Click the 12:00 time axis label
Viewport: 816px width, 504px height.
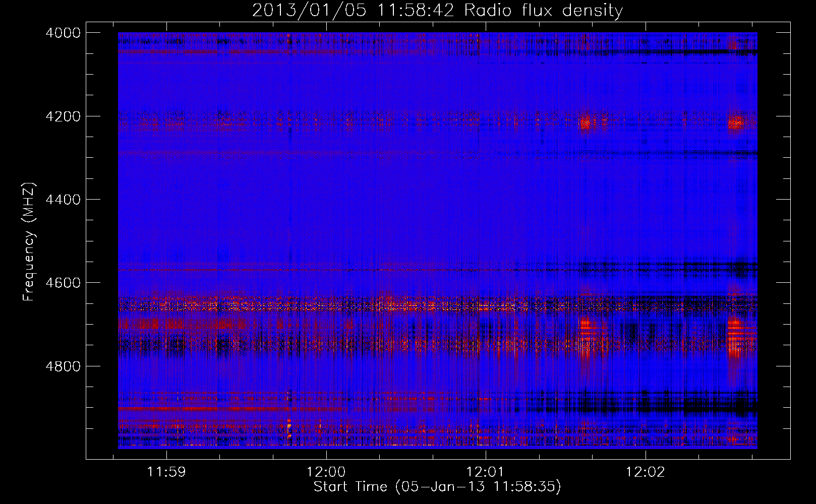point(326,472)
